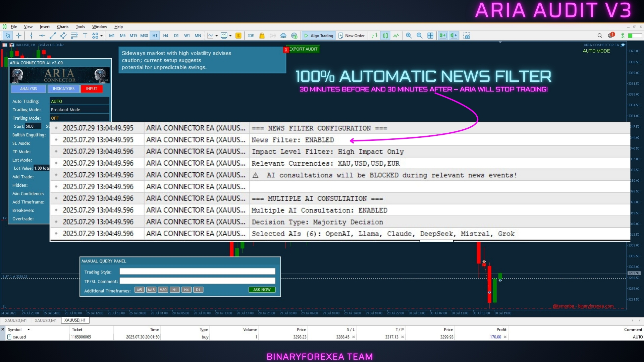Image resolution: width=644 pixels, height=362 pixels.
Task: Select the arrow cursor tool
Action: (x=8, y=36)
